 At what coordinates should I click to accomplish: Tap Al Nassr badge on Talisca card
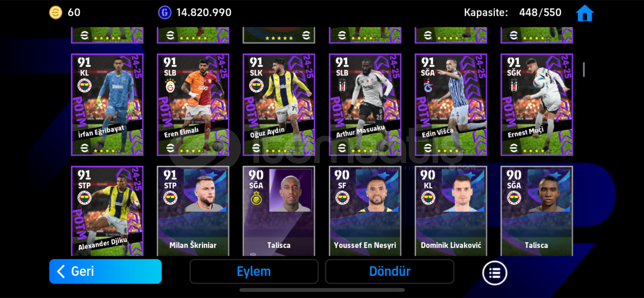(256, 199)
